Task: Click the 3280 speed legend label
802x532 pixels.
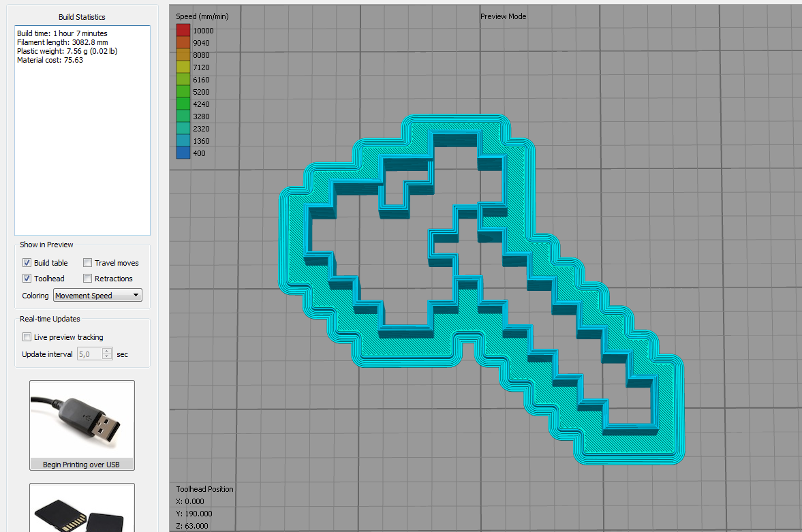Action: click(201, 116)
